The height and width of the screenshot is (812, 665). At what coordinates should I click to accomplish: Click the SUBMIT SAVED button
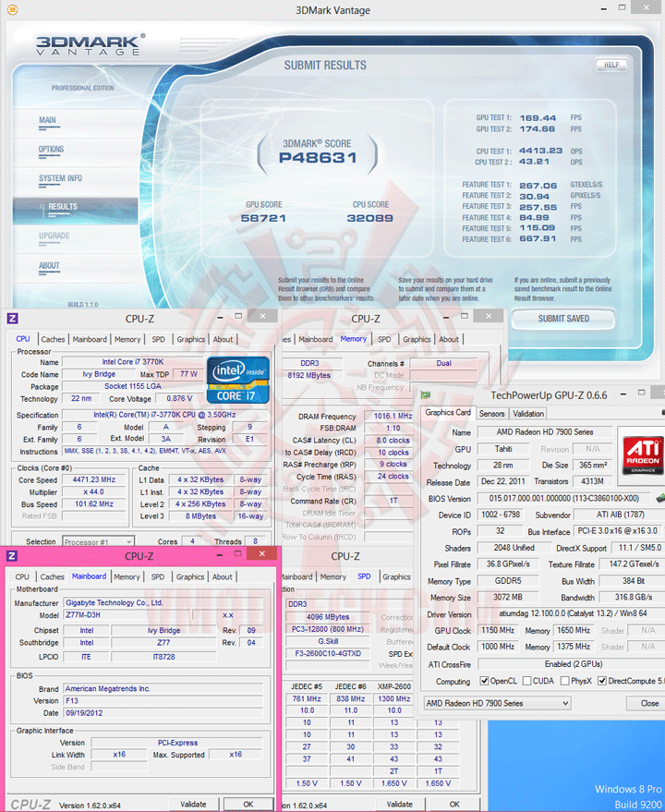coord(563,319)
